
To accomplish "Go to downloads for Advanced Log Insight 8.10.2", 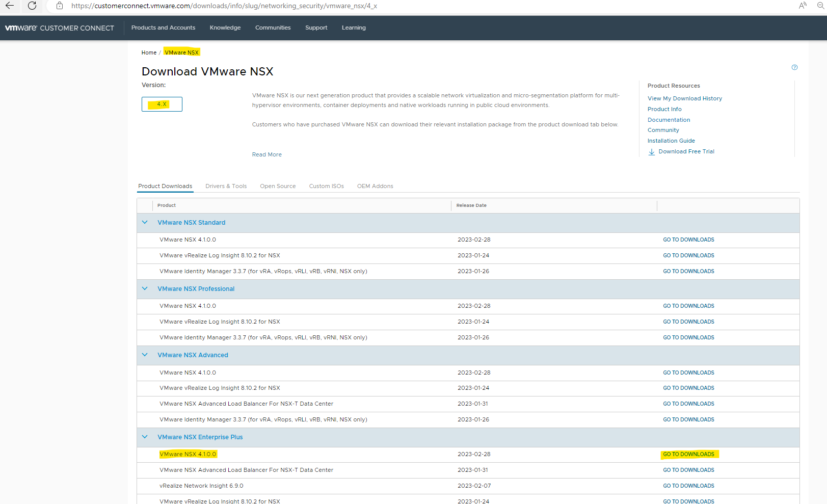I will coord(688,388).
